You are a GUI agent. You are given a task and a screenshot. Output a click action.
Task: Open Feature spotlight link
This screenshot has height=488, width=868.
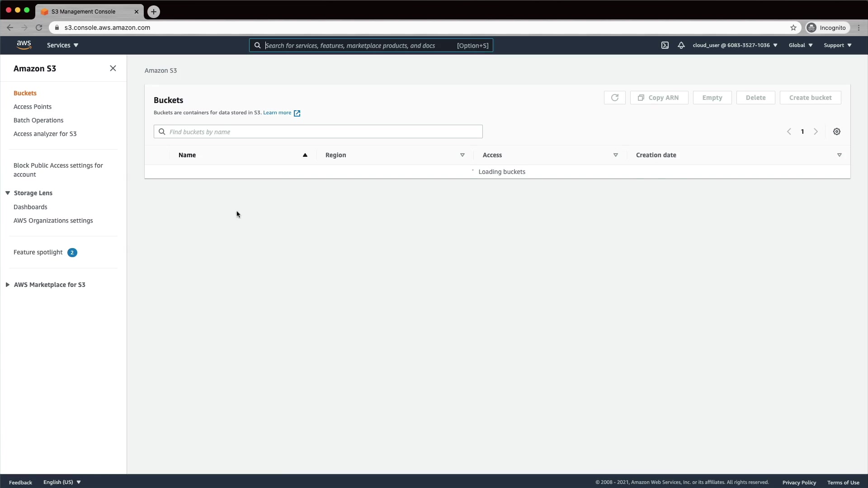38,252
